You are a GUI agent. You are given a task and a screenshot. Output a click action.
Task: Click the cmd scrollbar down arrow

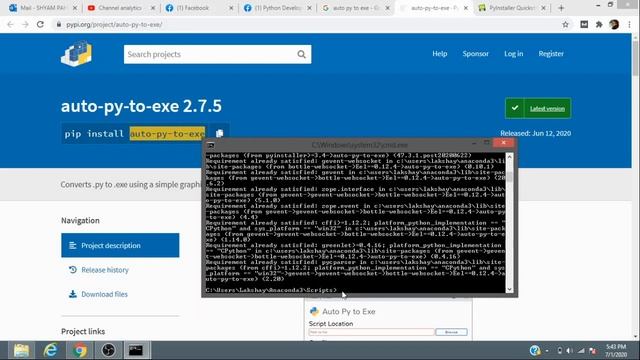pyautogui.click(x=509, y=289)
